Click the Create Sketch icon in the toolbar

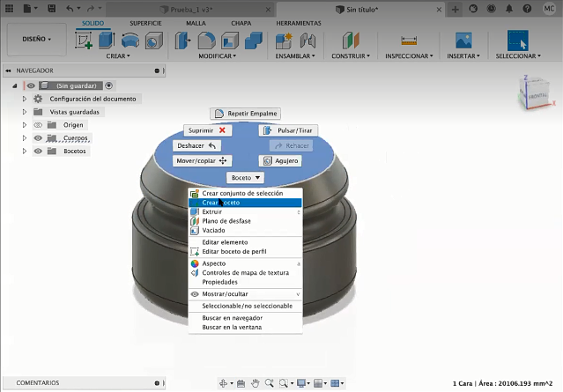[x=85, y=41]
